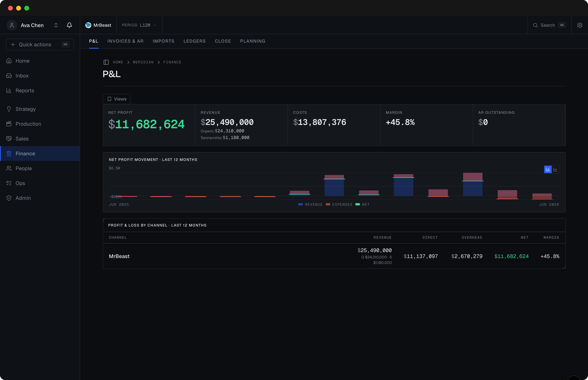The height and width of the screenshot is (380, 588).
Task: Click AR Outstanding $0 value
Action: 483,122
